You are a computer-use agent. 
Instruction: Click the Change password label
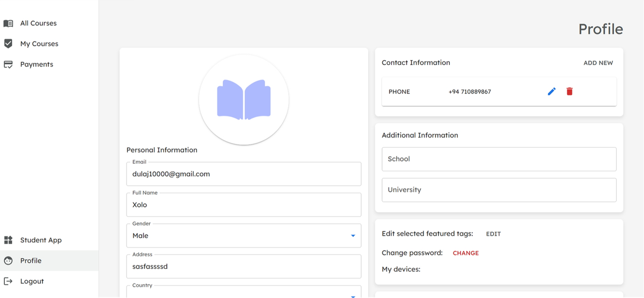[412, 253]
